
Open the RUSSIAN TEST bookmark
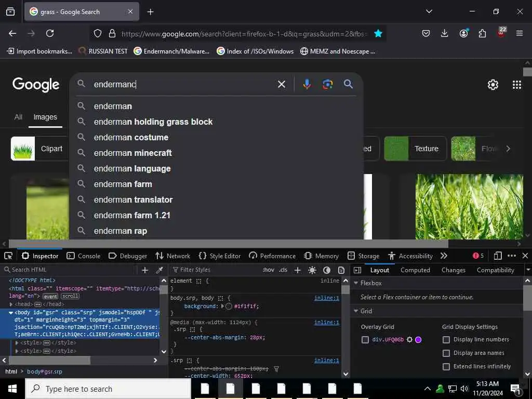pyautogui.click(x=103, y=51)
